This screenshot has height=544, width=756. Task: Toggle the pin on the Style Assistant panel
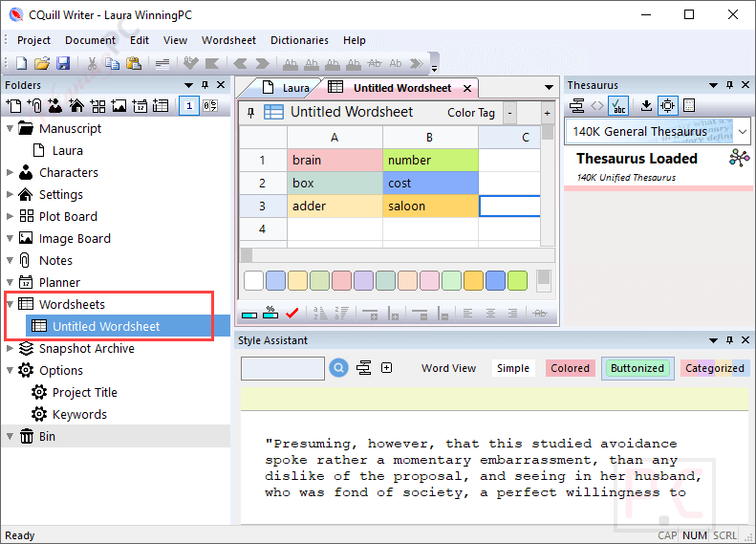click(729, 340)
